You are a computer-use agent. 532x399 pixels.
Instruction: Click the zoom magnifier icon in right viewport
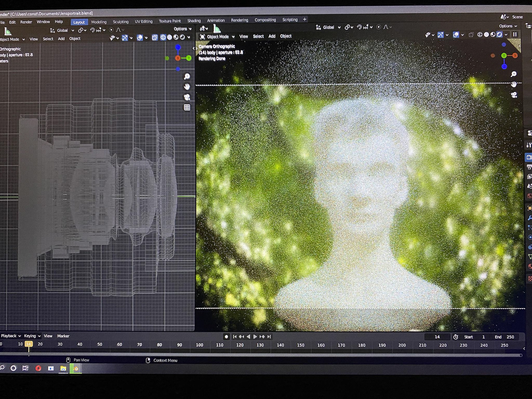click(x=514, y=74)
